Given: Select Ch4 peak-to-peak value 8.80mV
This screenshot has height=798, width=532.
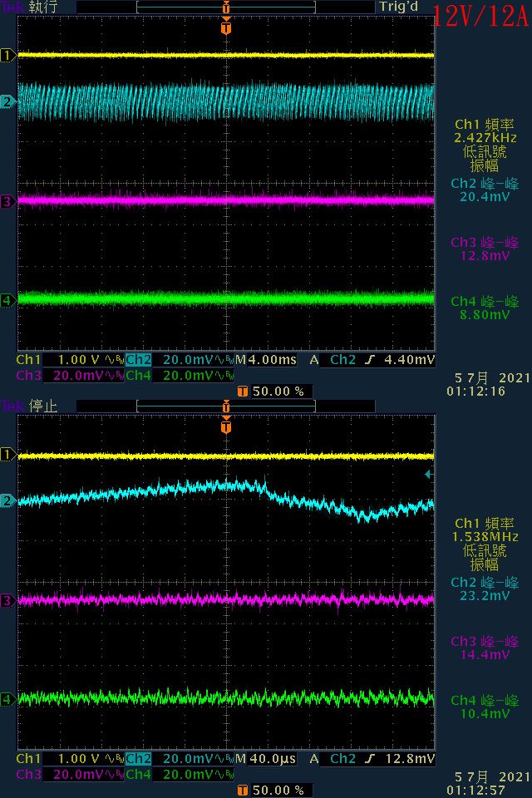Looking at the screenshot, I should [485, 314].
